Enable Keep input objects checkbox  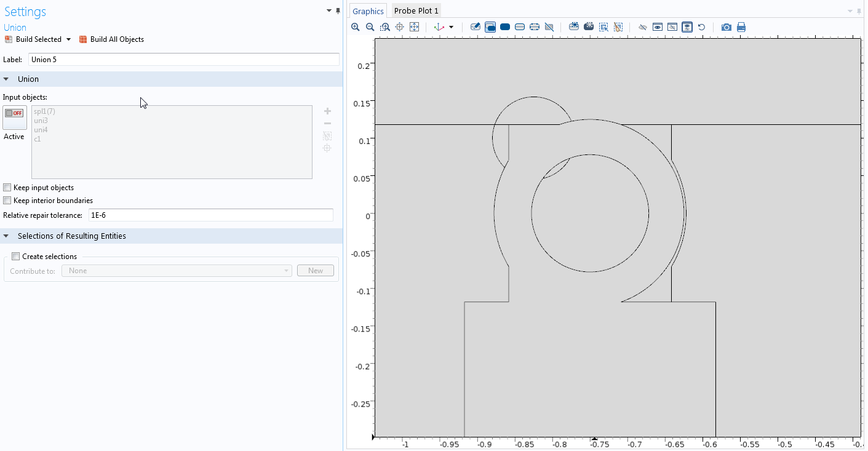coord(7,188)
